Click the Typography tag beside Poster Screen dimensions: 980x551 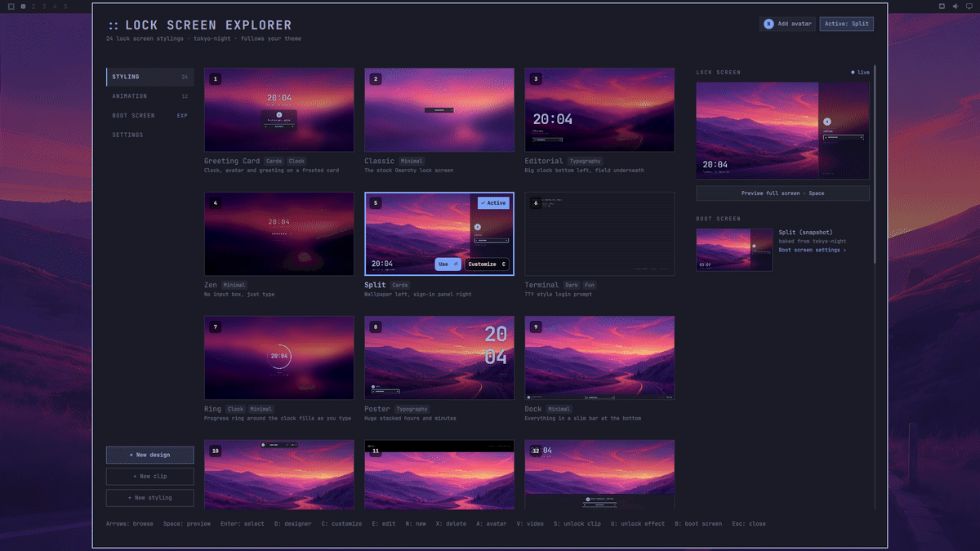412,410
